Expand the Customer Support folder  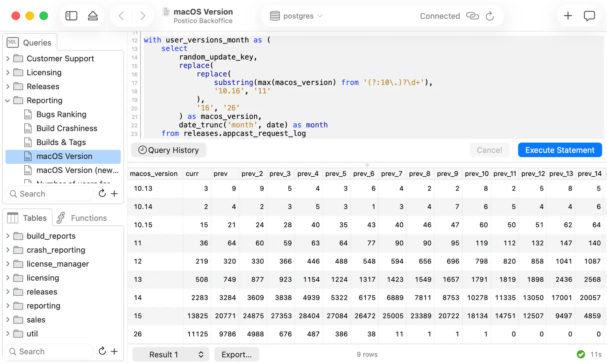pyautogui.click(x=8, y=59)
